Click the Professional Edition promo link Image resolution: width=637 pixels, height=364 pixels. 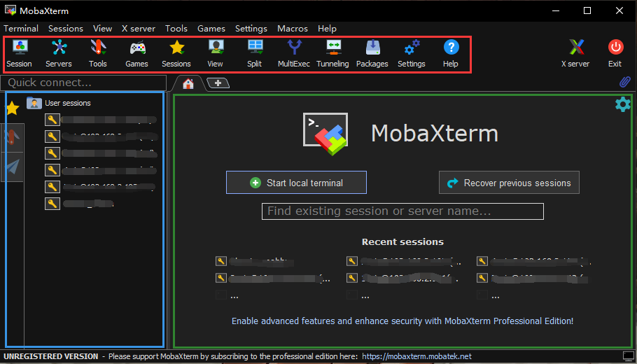(x=402, y=321)
